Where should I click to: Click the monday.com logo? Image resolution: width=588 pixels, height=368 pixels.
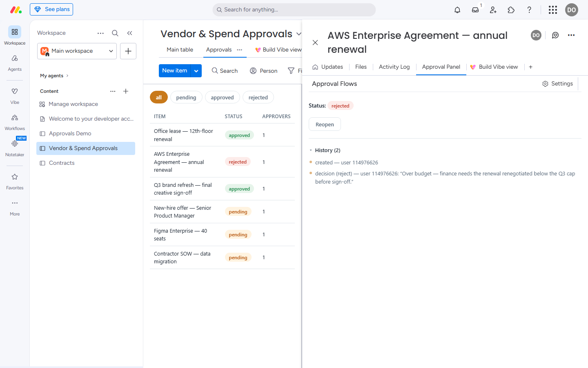[16, 10]
